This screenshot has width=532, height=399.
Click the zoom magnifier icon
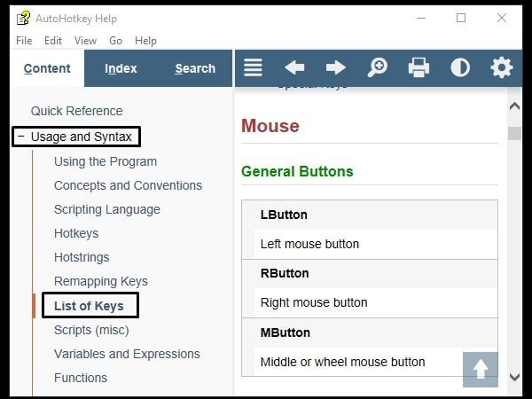coord(378,67)
